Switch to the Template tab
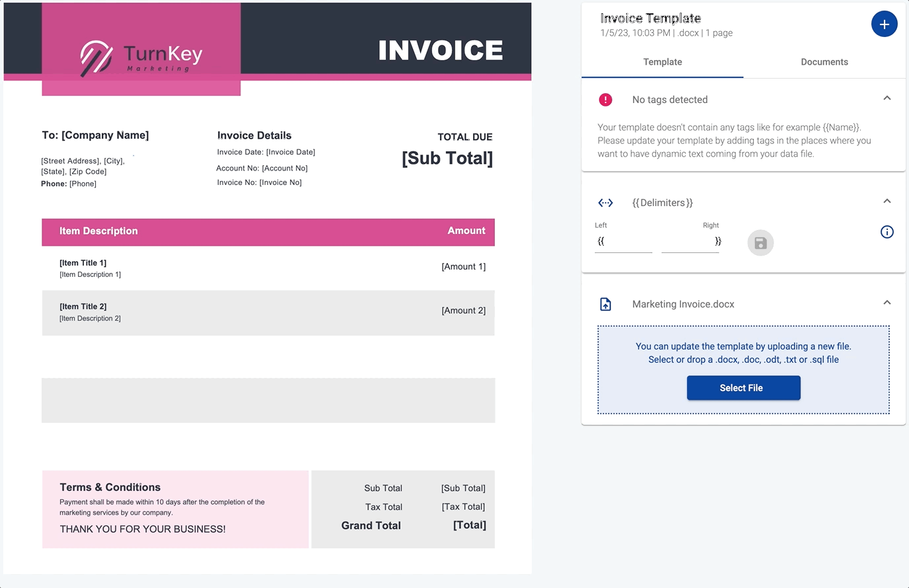 point(663,62)
